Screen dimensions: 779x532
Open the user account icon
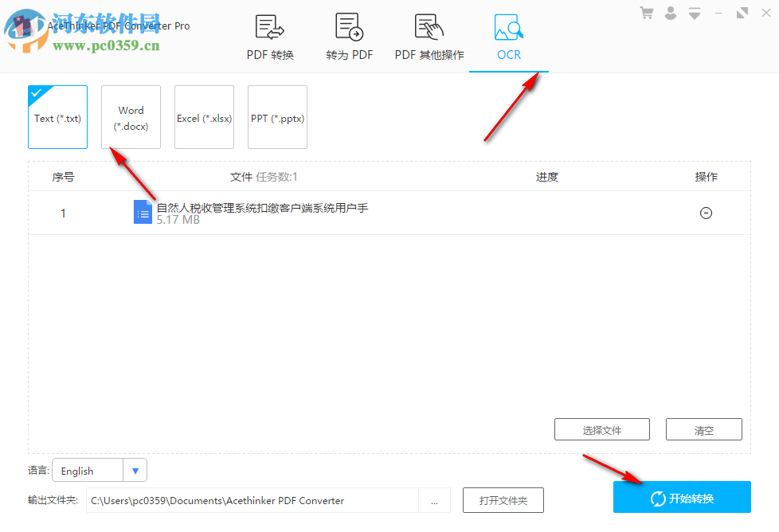670,12
